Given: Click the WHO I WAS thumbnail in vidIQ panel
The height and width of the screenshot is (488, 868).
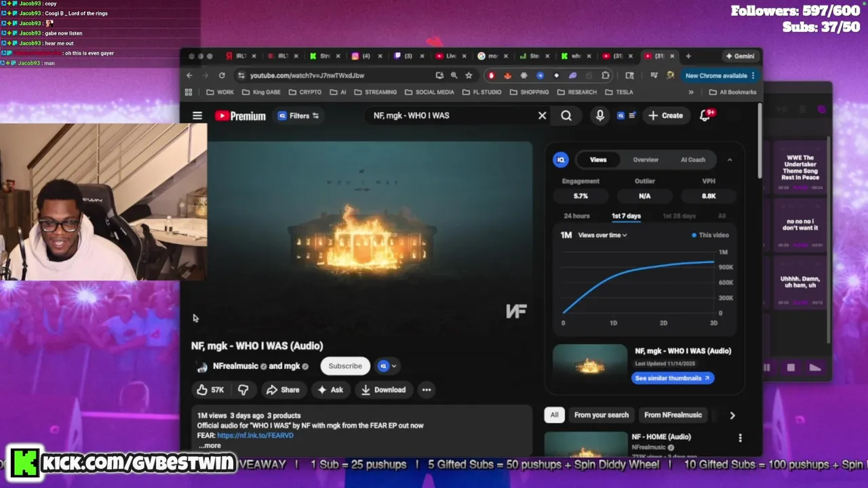Looking at the screenshot, I should (590, 365).
